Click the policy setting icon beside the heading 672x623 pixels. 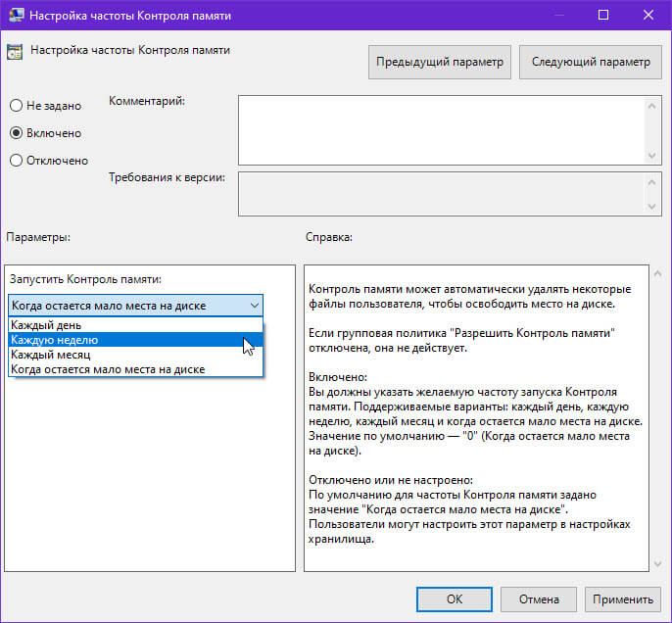[15, 52]
